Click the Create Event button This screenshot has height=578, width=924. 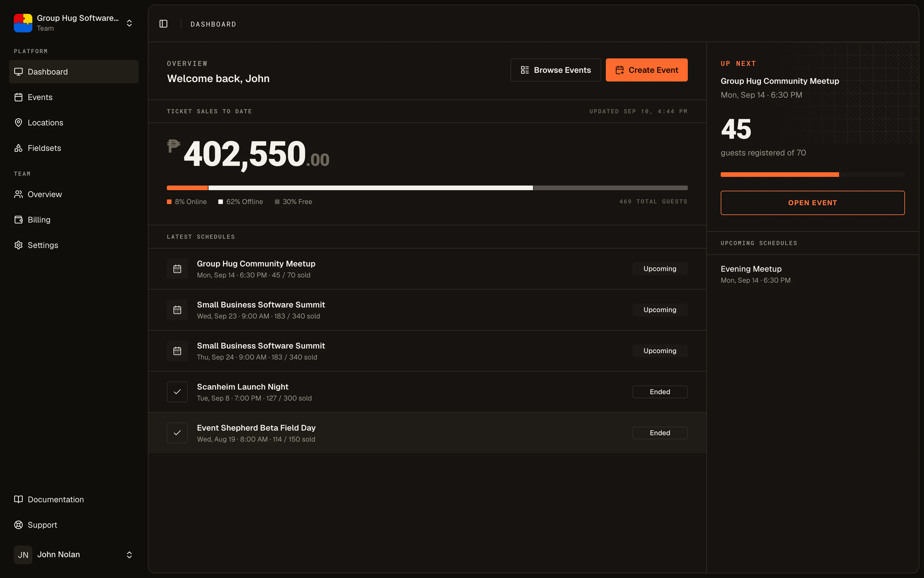(x=647, y=70)
